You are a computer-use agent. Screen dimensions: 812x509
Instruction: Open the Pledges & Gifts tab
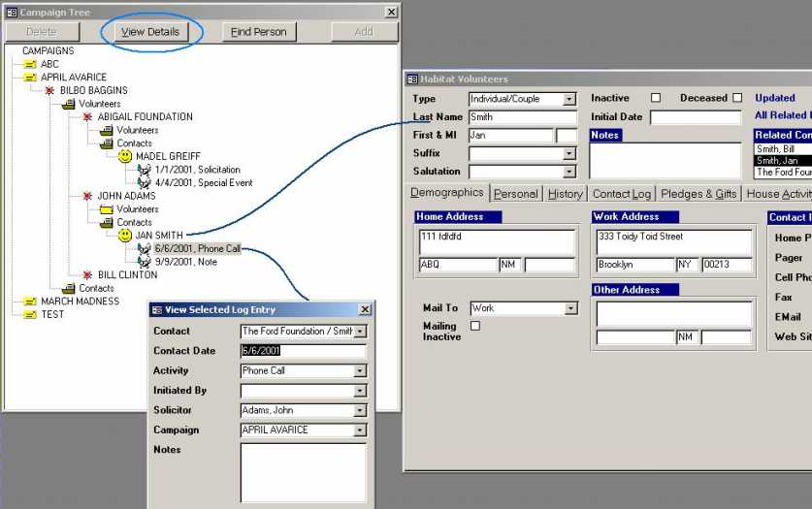(x=698, y=194)
